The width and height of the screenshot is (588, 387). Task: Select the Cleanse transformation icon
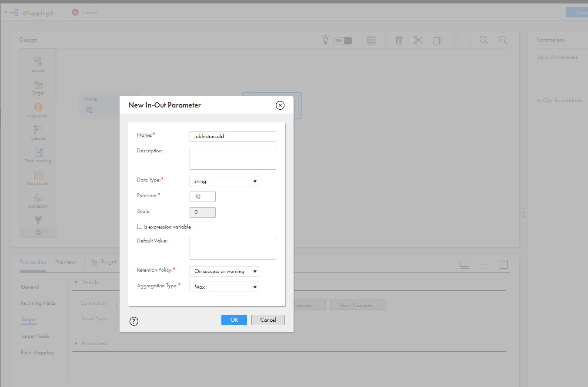pyautogui.click(x=38, y=130)
